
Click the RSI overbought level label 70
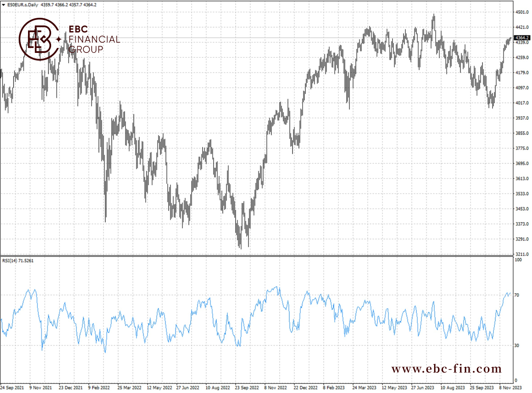click(517, 295)
